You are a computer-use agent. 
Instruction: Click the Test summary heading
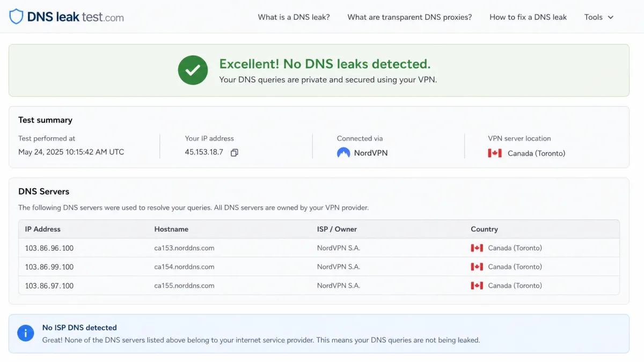pyautogui.click(x=45, y=120)
